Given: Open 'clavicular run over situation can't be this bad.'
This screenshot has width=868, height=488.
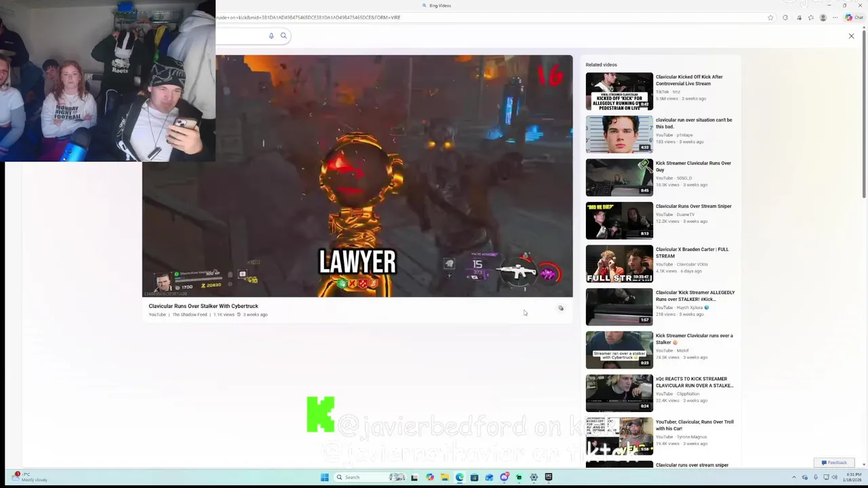Looking at the screenshot, I should point(694,123).
